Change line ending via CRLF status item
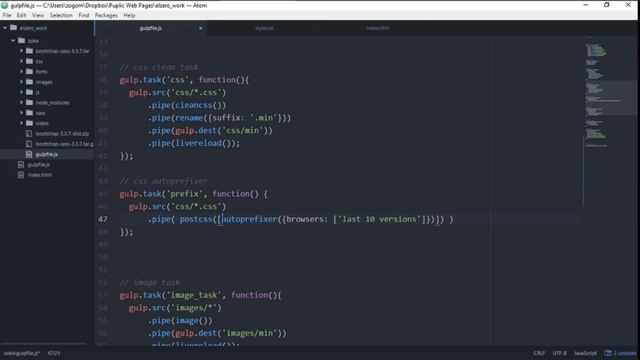 [x=539, y=353]
